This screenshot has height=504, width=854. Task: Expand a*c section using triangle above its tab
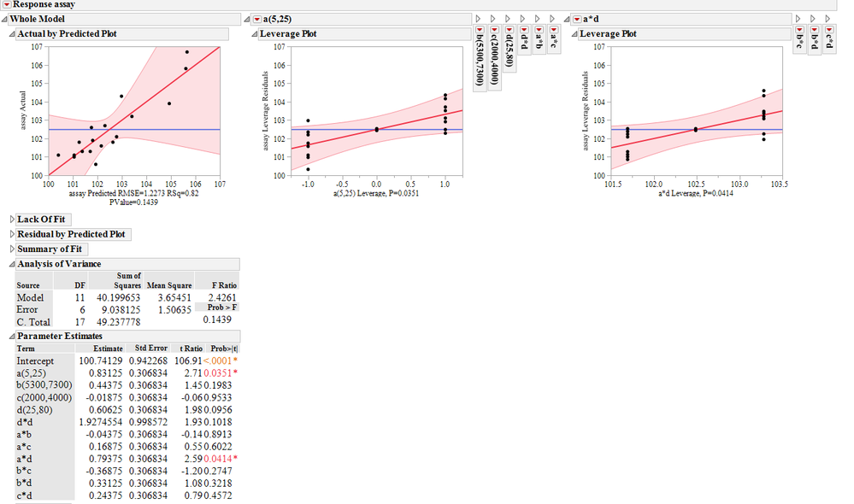[x=552, y=19]
